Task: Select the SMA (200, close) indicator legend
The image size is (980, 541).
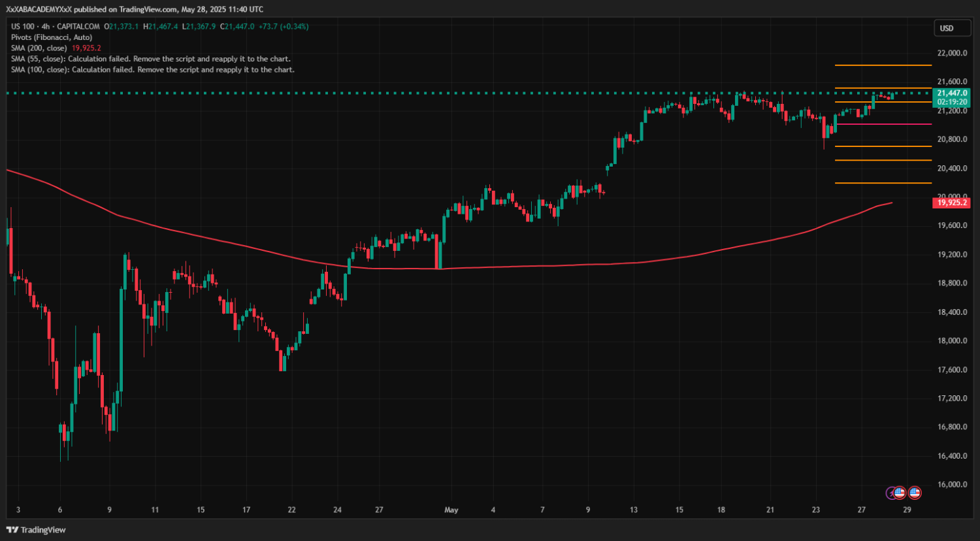Action: 39,48
